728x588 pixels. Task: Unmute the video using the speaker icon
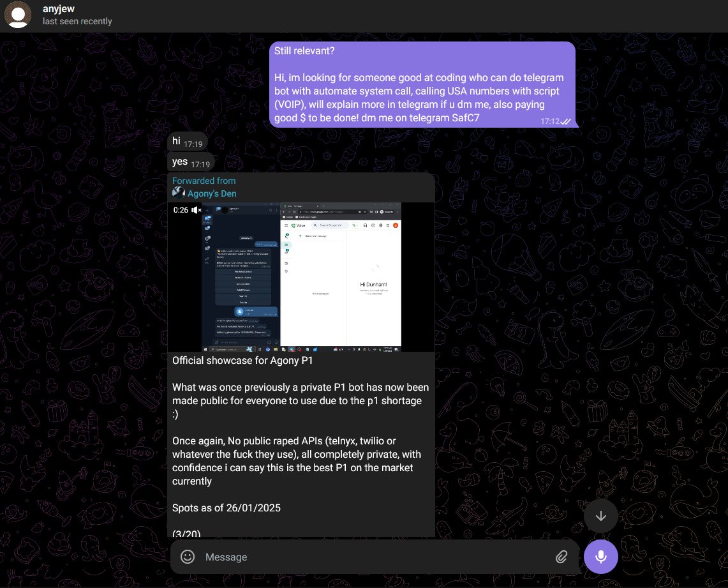(x=197, y=210)
